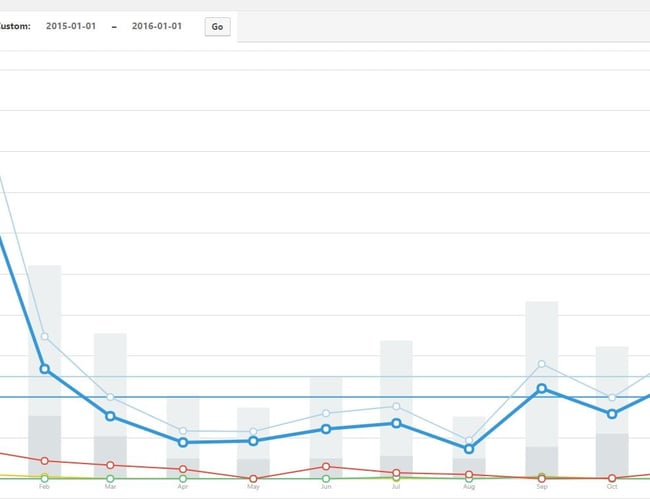Select thick blue line point for Aug
Viewport: 650px width, 500px height.
(x=469, y=449)
